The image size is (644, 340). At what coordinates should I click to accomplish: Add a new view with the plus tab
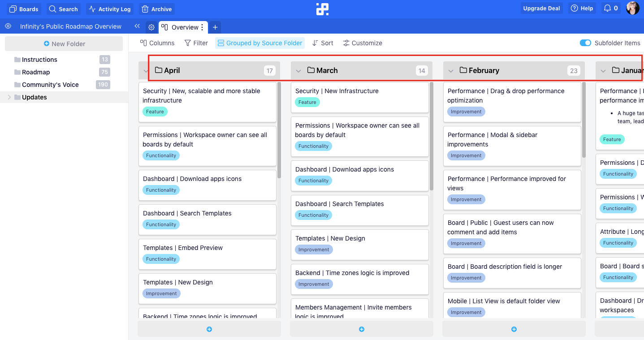pos(215,27)
